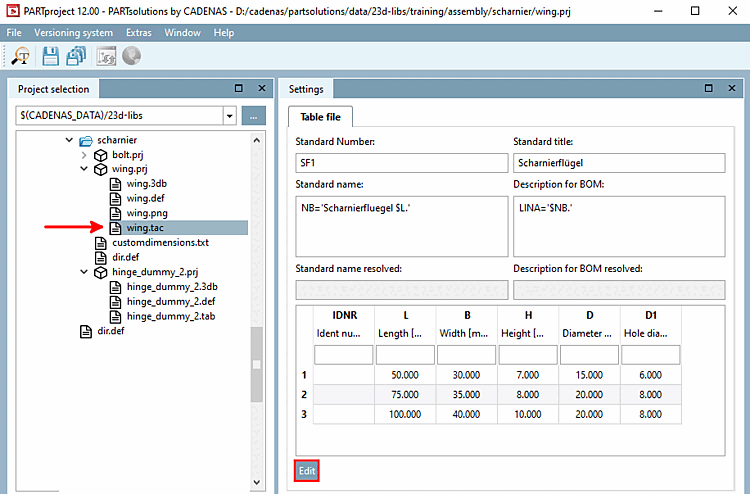This screenshot has height=494, width=750.
Task: Click the Save floppy disk icon
Action: [x=49, y=57]
